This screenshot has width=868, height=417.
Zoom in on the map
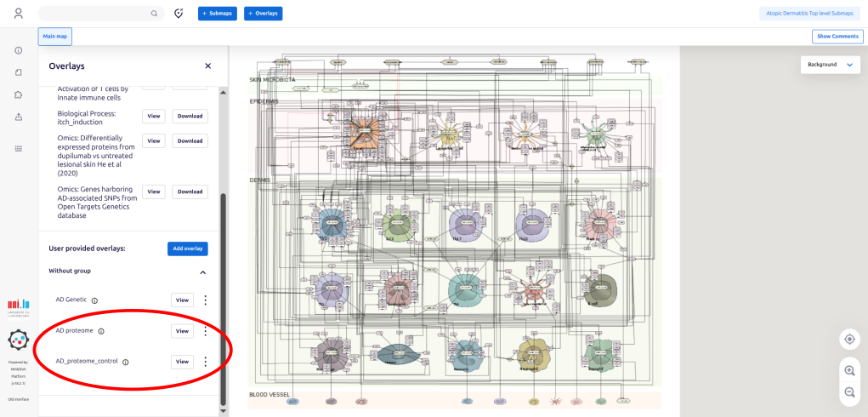849,370
